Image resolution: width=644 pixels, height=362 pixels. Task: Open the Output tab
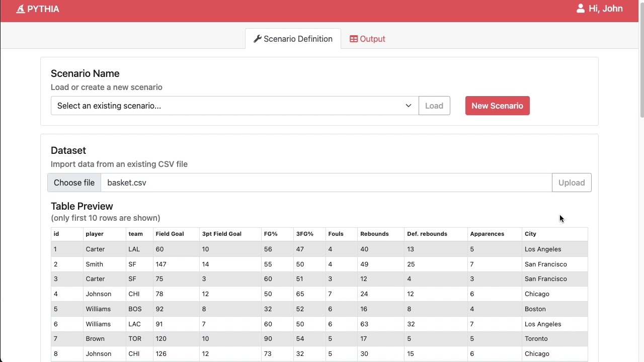(367, 39)
